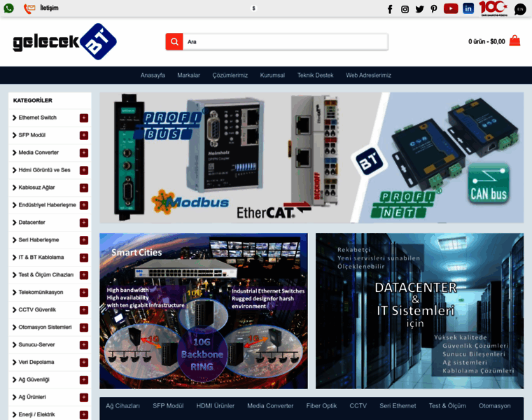Open the Datacenter & IT Sistemleri banner
532x420 pixels.
420,311
